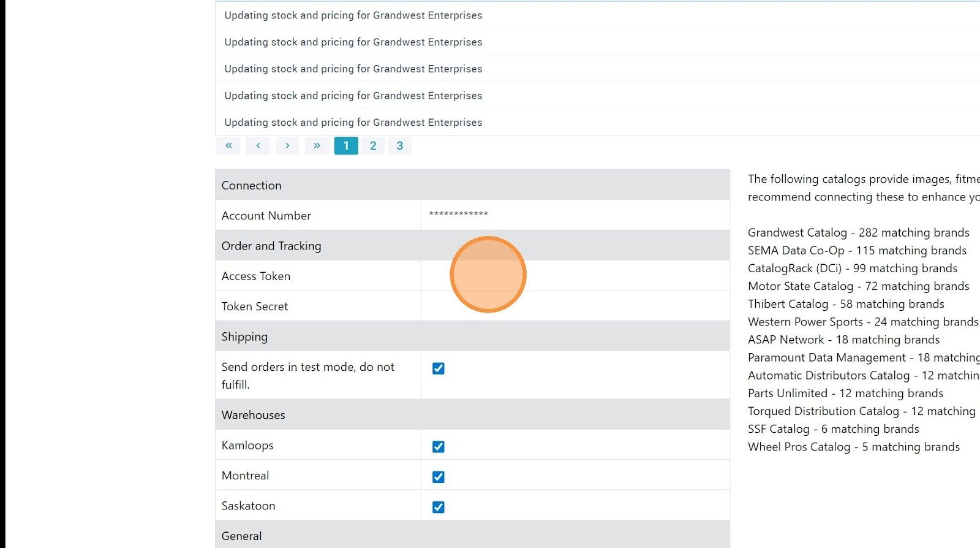Select CatalogRack (DCi) - 99 matching brands
Image resolution: width=980 pixels, height=548 pixels.
coord(853,268)
